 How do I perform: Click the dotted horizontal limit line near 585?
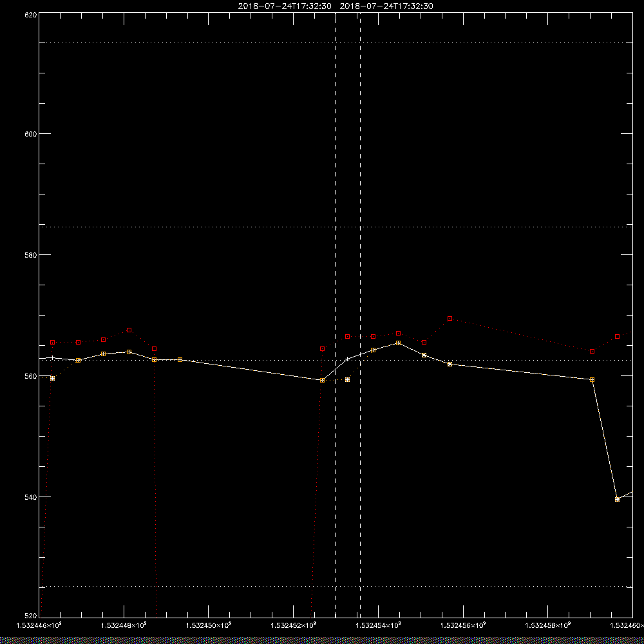pyautogui.click(x=336, y=227)
